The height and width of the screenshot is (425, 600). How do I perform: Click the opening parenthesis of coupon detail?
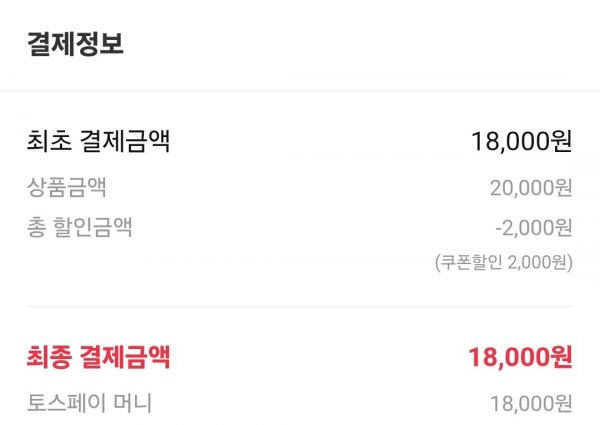[438, 262]
